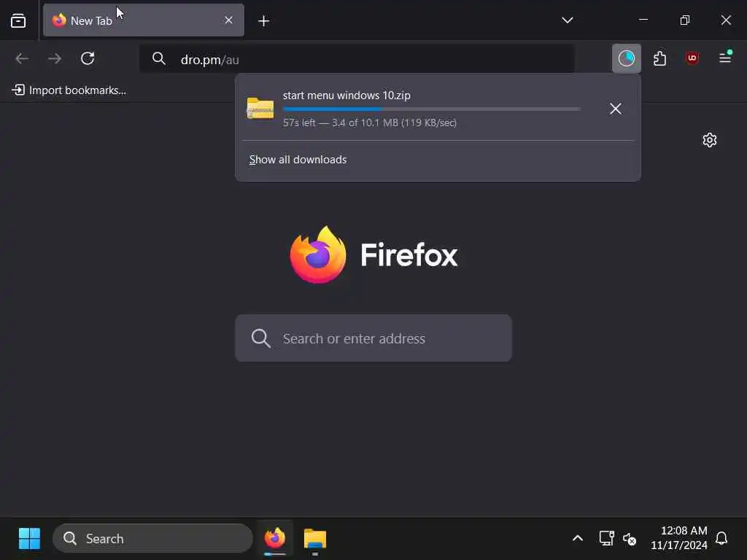The image size is (747, 560).
Task: Click the taskbar Search box
Action: tap(152, 539)
